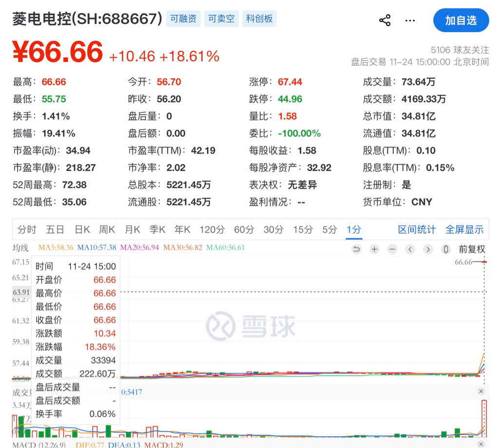Toggle the candlestick chart style icon
The width and height of the screenshot is (499, 448).
(x=446, y=249)
